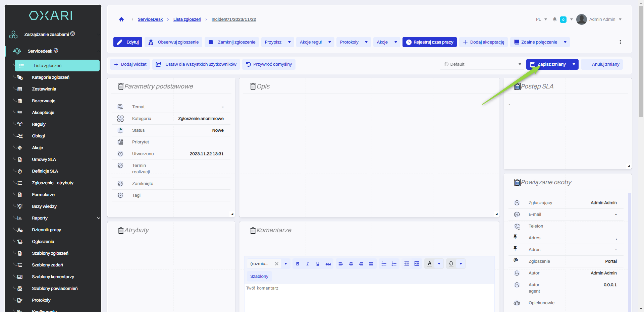
Task: Open the three-dot more options menu
Action: [620, 42]
